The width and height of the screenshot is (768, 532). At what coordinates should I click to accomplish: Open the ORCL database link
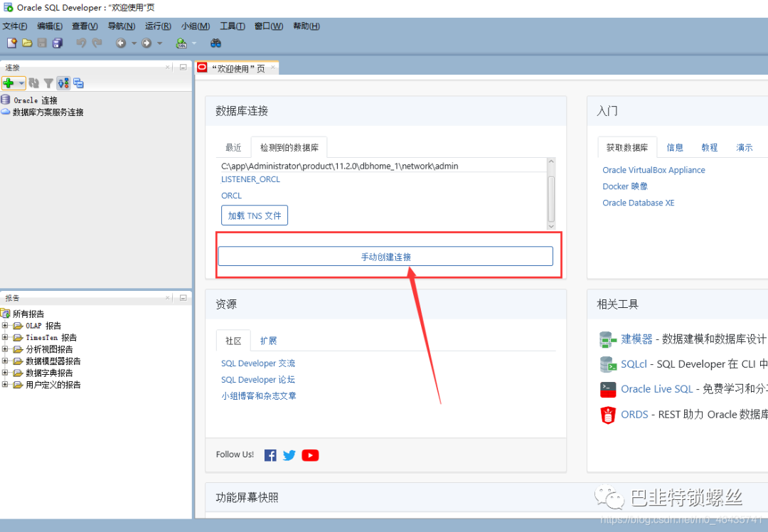click(231, 196)
